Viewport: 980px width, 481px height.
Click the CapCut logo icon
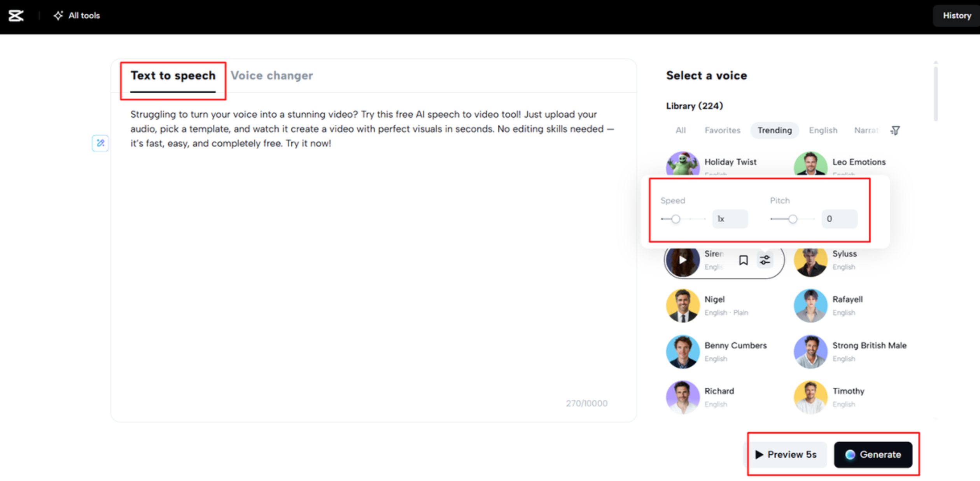point(16,16)
